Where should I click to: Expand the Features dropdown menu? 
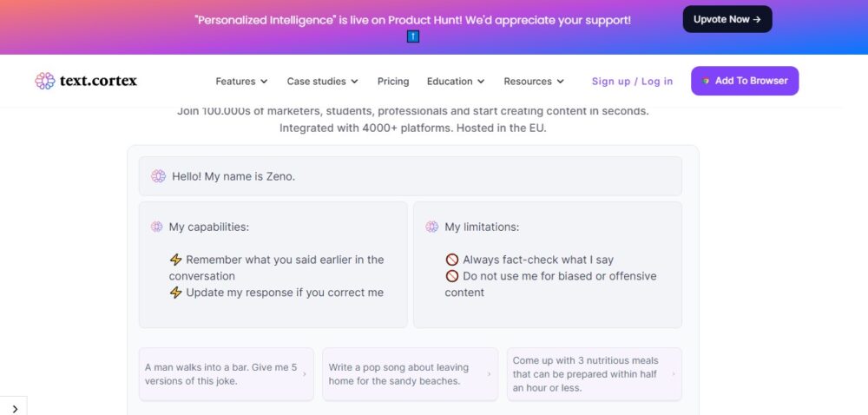click(241, 82)
